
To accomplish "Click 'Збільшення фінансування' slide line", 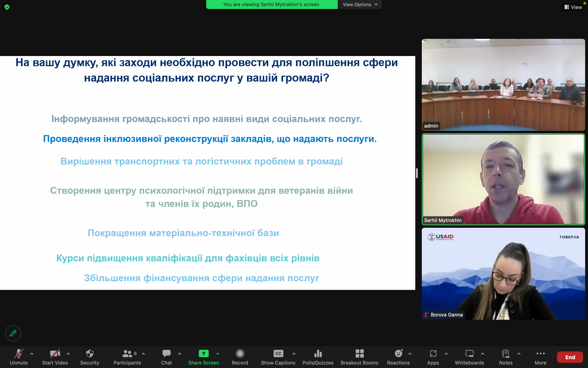I will point(202,278).
